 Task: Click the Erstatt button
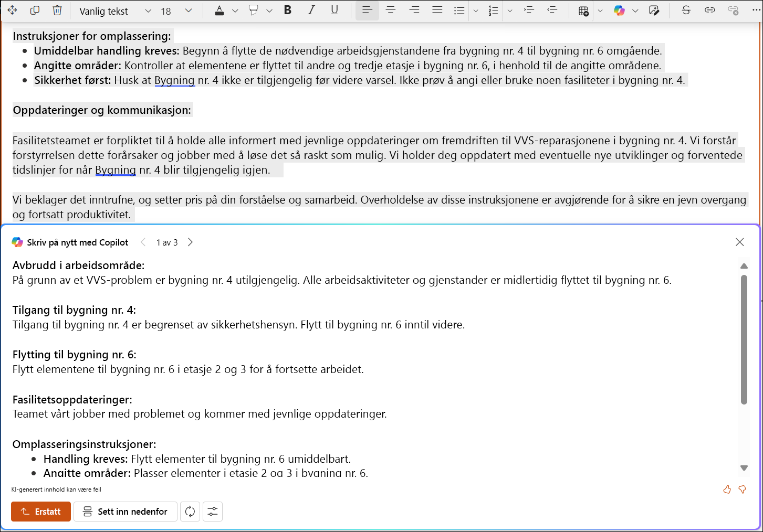point(41,512)
